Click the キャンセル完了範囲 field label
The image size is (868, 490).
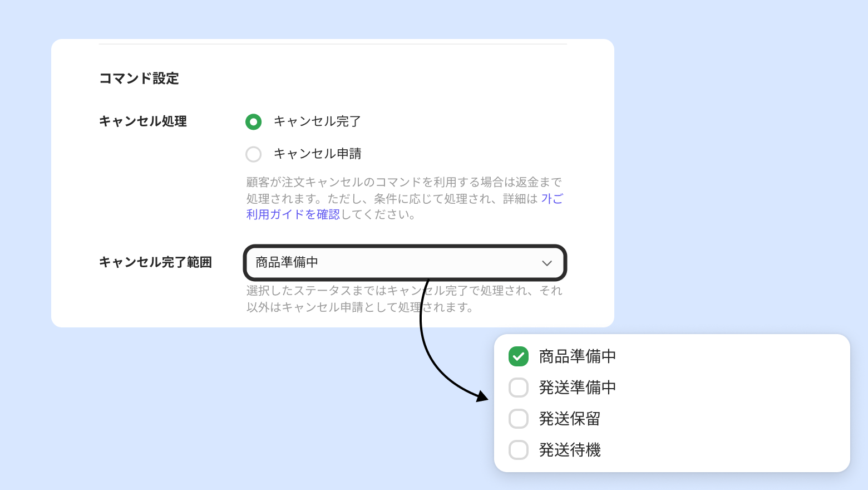coord(155,262)
